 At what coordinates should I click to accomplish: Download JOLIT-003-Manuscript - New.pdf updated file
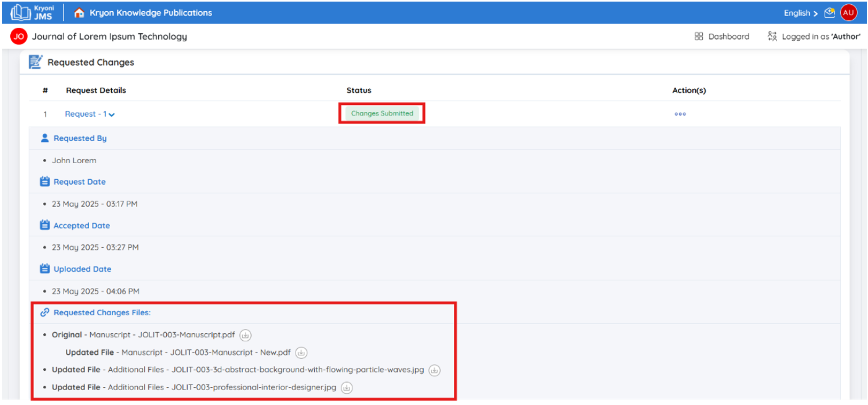click(301, 353)
